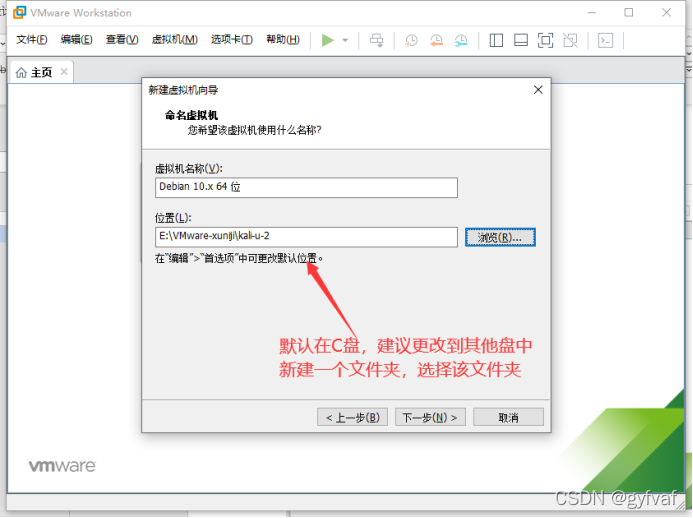Toggle the thumbnail bar view icon
The image size is (693, 518).
click(521, 41)
